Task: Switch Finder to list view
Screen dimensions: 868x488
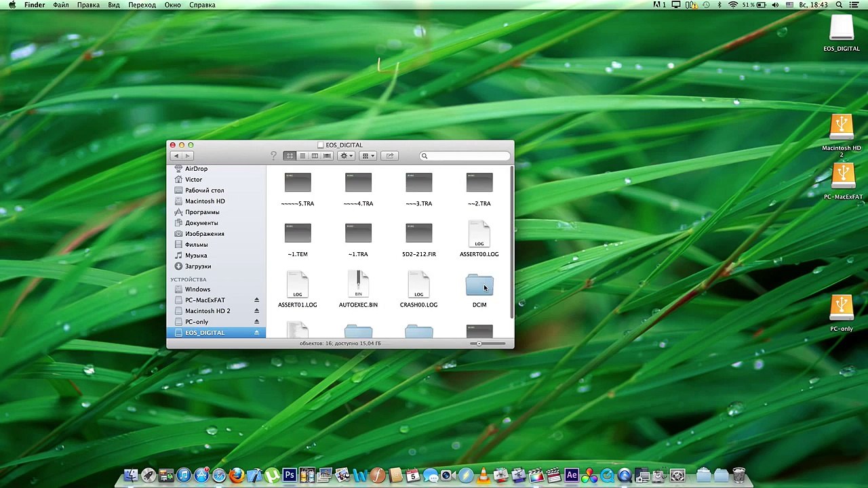Action: tap(302, 156)
